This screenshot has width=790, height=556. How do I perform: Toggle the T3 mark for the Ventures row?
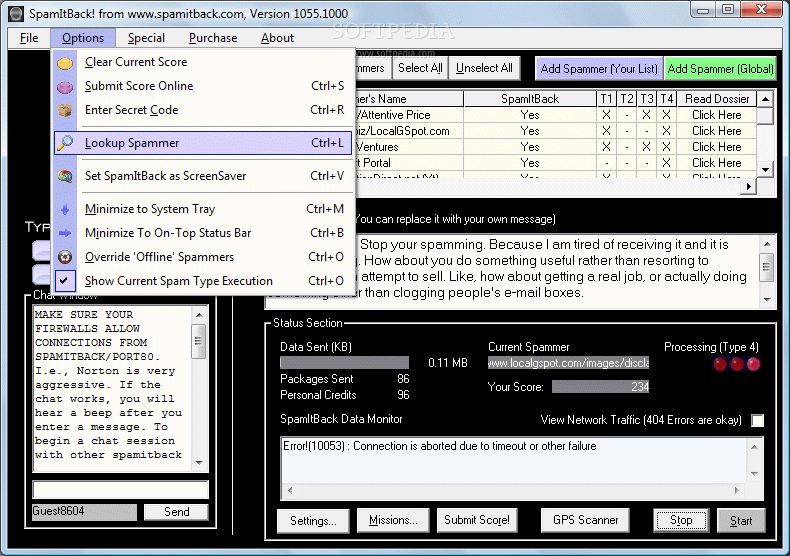point(646,147)
